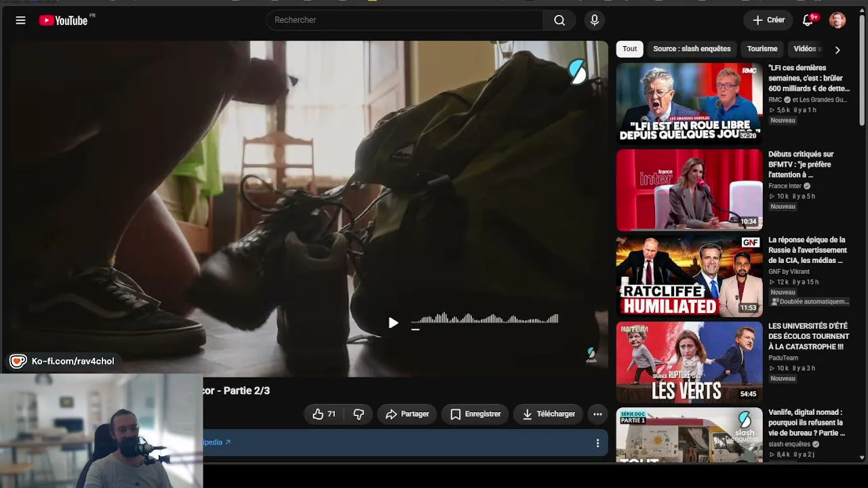This screenshot has height=488, width=868.
Task: Open the notifications bell
Action: click(808, 20)
